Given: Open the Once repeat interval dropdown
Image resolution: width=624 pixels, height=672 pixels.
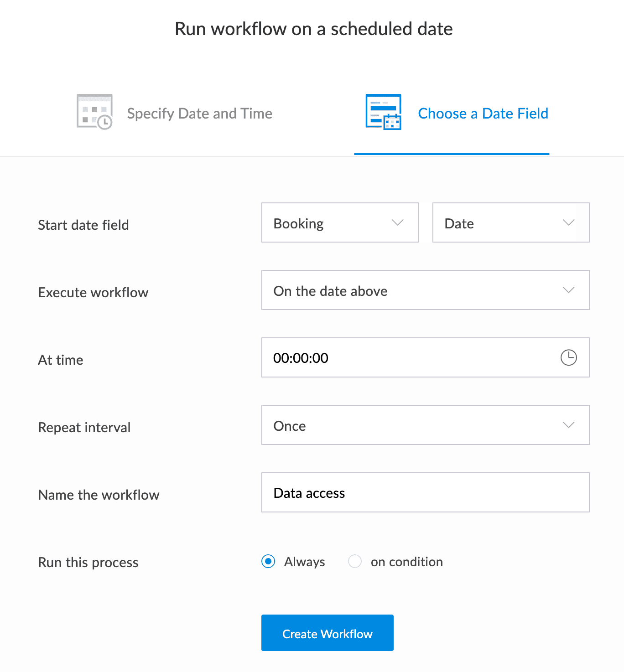Looking at the screenshot, I should pyautogui.click(x=425, y=425).
